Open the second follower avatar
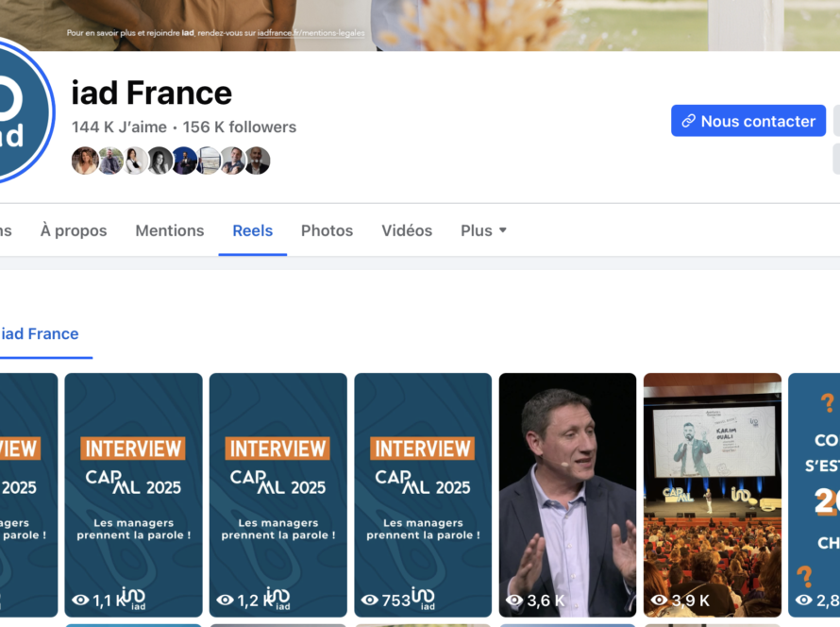This screenshot has width=840, height=627. click(110, 161)
